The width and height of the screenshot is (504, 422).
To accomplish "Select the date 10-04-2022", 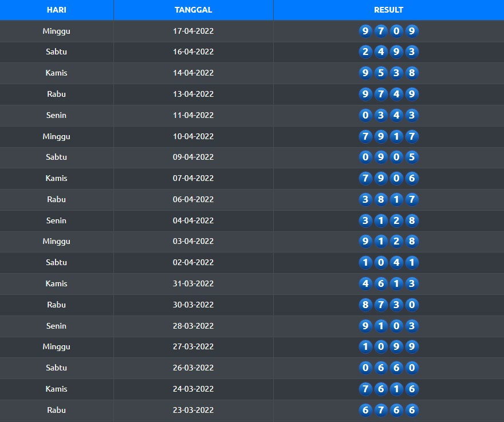I will [x=193, y=137].
